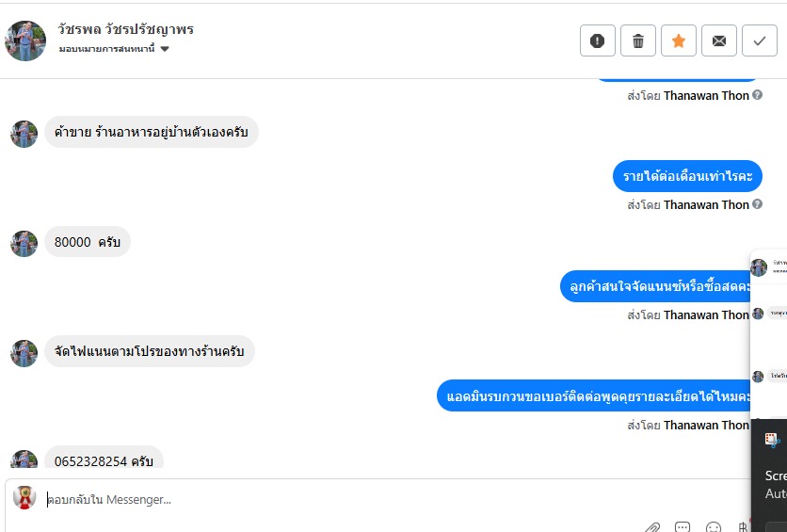
Task: Click avatar next to ค้าขาย ร้านอาหาร message
Action: click(24, 134)
